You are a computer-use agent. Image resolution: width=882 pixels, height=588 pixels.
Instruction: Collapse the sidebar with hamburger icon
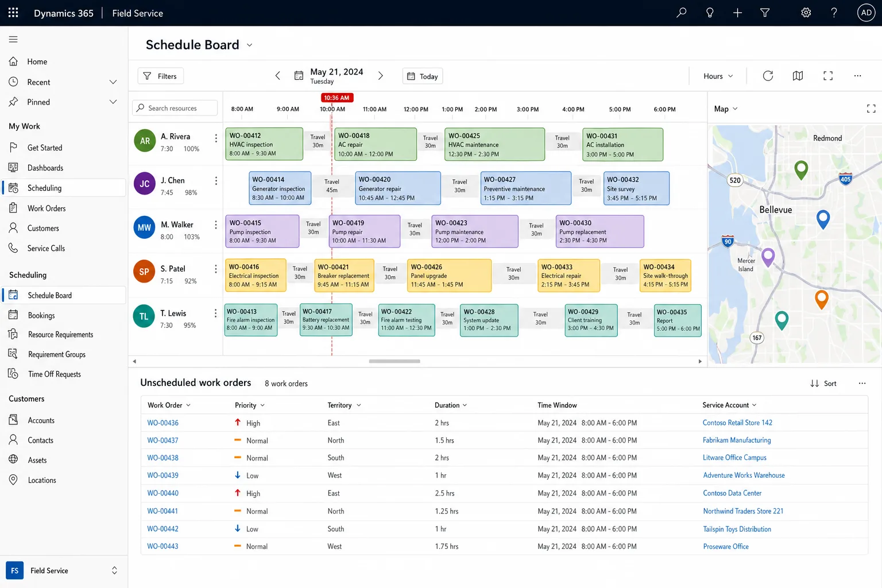pyautogui.click(x=13, y=39)
